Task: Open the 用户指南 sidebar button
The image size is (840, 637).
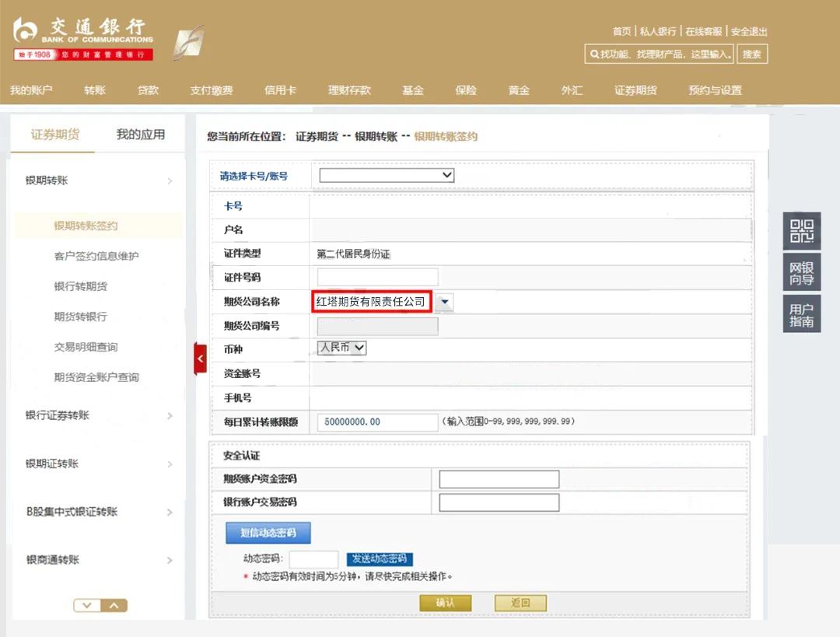Action: [x=801, y=314]
